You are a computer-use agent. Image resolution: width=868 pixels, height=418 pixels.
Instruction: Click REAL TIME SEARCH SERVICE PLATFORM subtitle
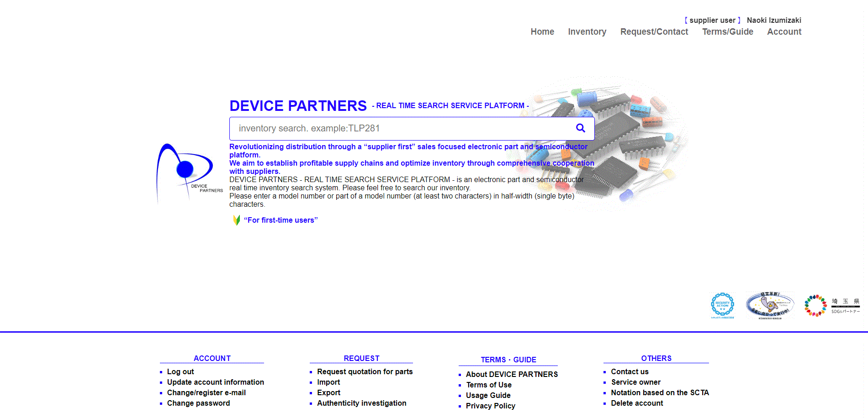[x=450, y=105]
